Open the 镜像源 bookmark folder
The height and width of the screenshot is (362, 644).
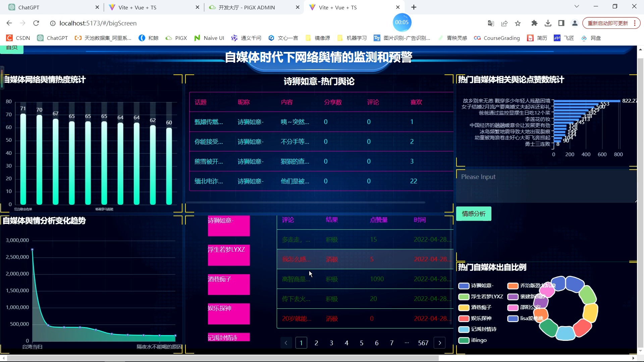tap(318, 38)
